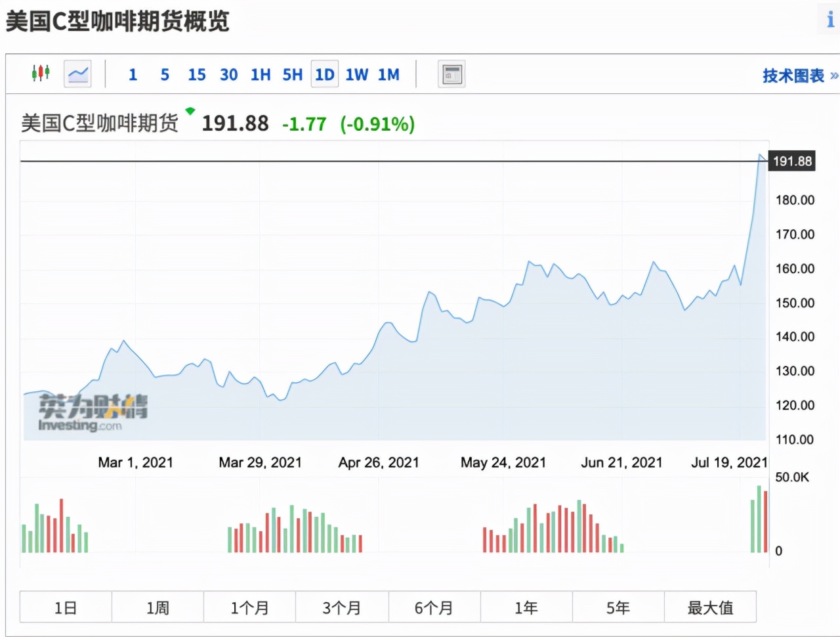Viewport: 840px width, 637px height.
Task: Click the chart panel icon next to 1M
Action: coord(451,74)
